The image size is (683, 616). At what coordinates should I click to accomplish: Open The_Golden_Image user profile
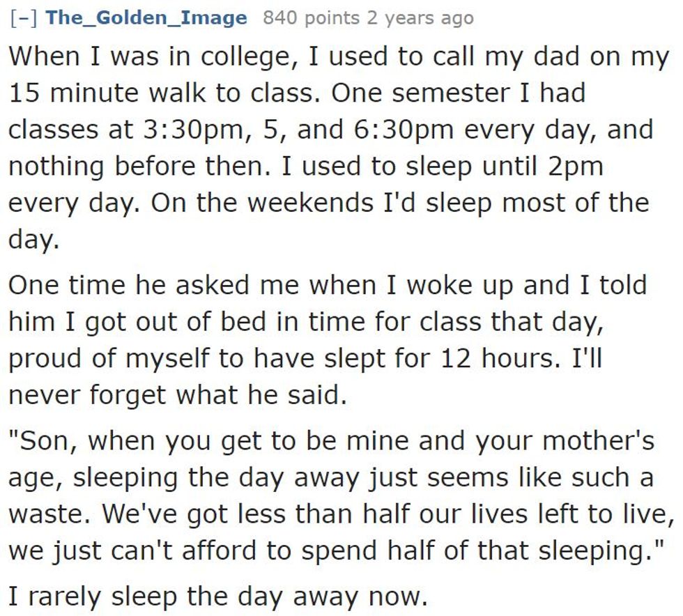pos(146,18)
